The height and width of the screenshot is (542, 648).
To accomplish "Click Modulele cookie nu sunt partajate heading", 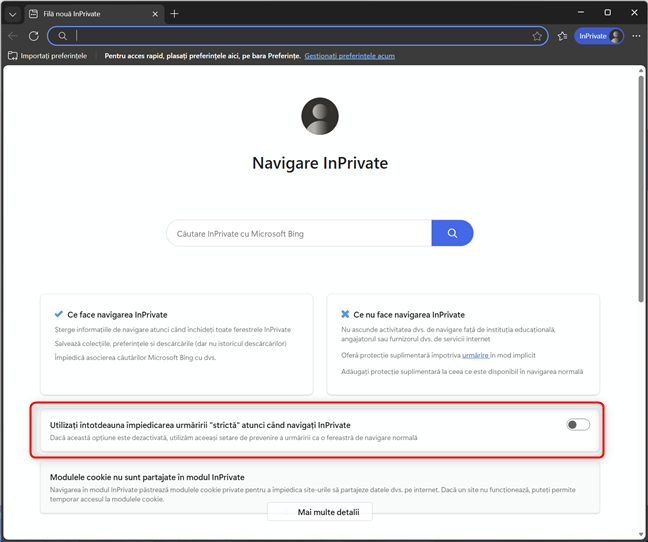I will point(147,477).
